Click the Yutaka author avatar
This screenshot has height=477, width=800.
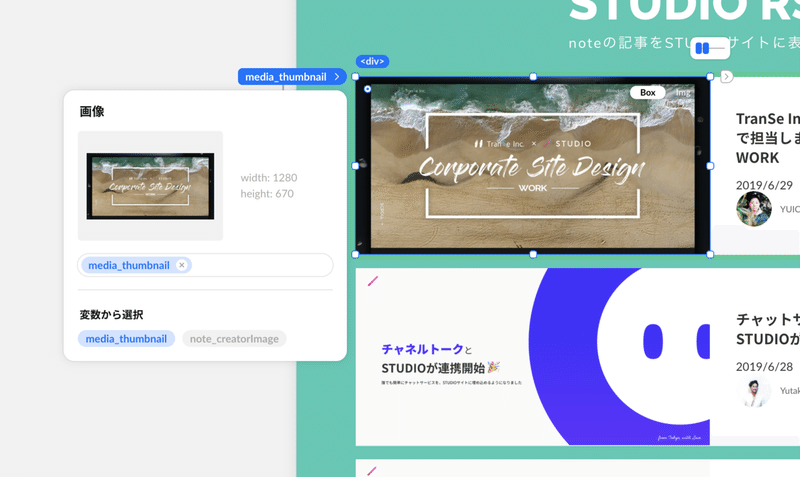[x=755, y=391]
